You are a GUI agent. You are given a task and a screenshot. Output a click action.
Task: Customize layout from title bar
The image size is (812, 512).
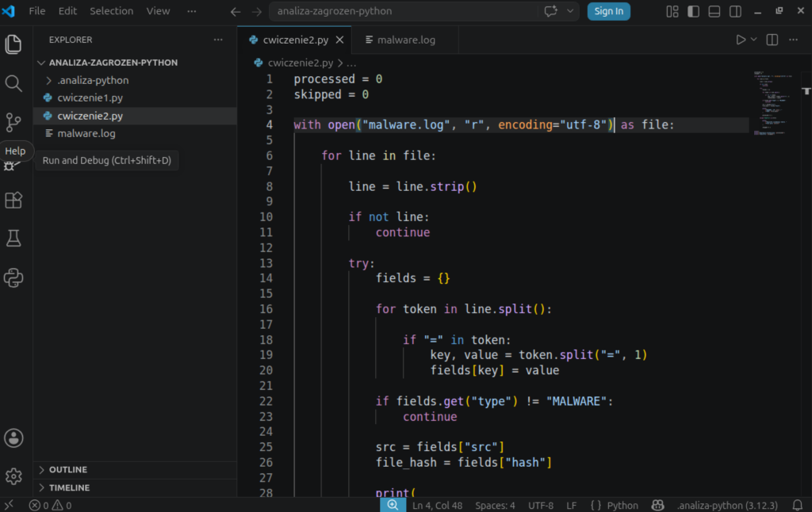(672, 11)
